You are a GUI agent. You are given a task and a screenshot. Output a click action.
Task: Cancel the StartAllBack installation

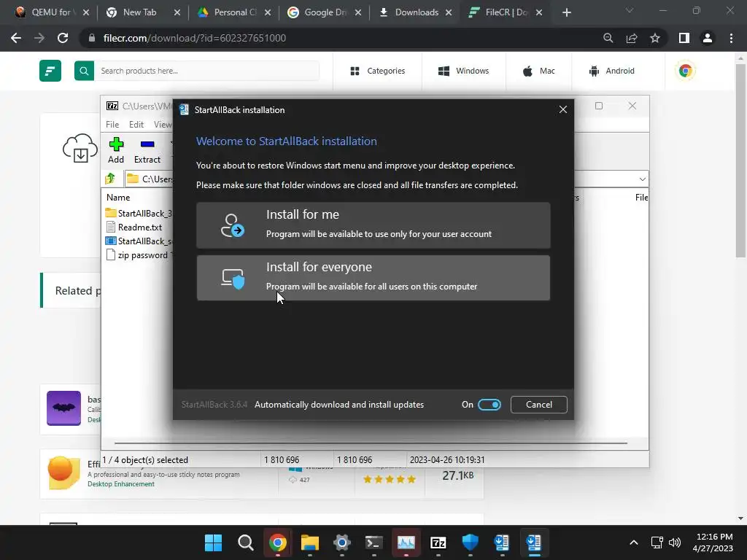tap(539, 404)
